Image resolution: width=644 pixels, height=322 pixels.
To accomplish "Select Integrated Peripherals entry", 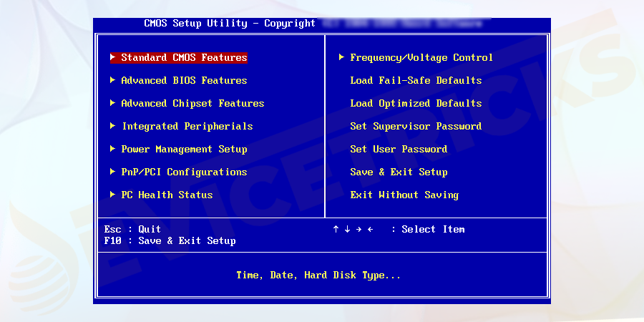I will point(187,126).
